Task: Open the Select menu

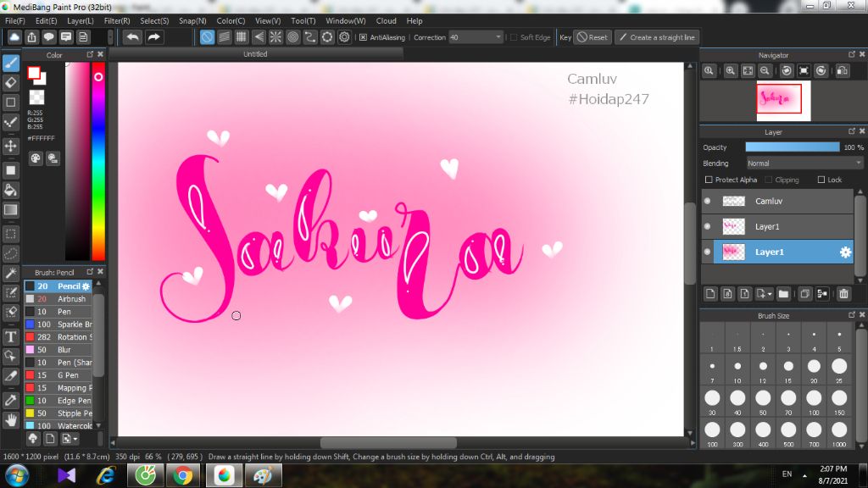Action: coord(154,20)
